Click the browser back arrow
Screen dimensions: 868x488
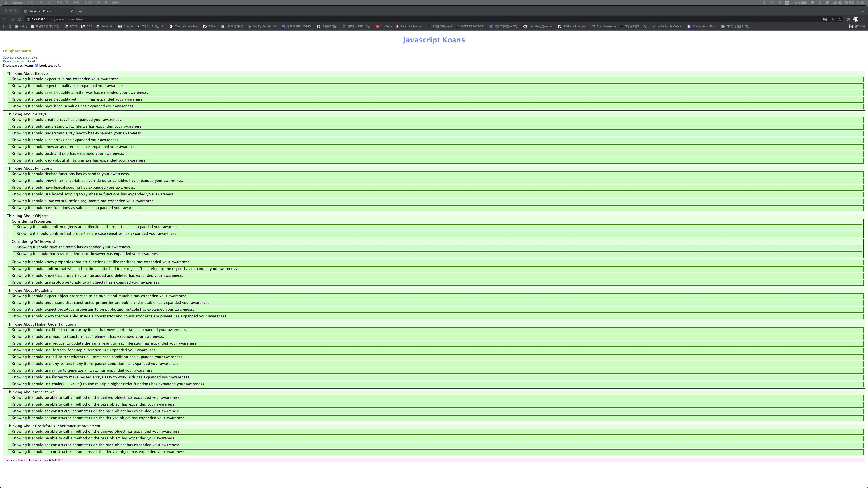[x=5, y=19]
